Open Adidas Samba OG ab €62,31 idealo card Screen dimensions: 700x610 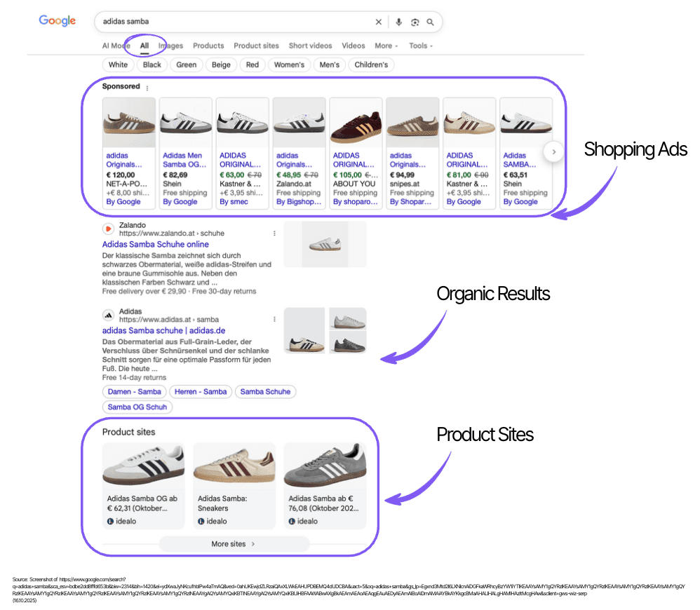pos(143,485)
